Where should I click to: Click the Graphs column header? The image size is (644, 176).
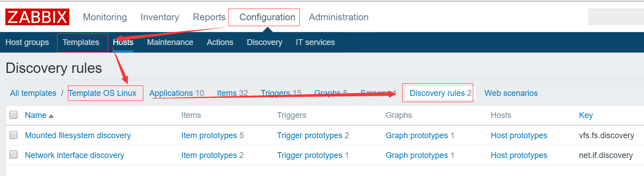399,115
